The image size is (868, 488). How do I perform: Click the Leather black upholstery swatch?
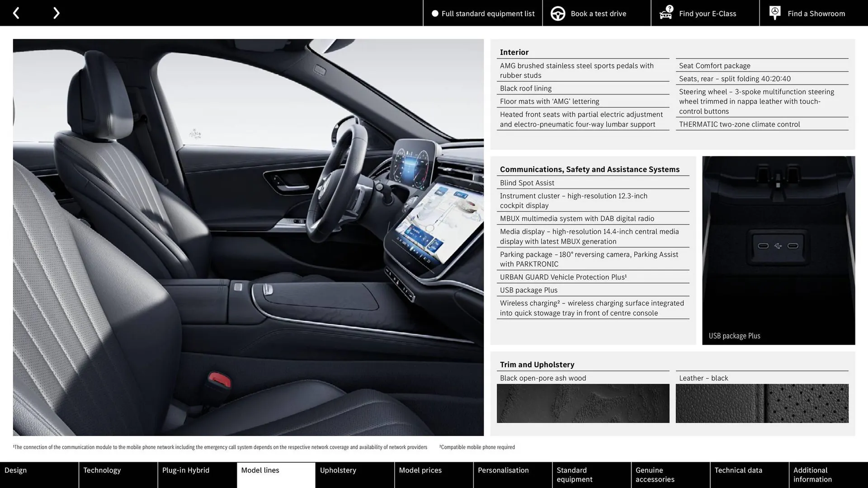pos(762,404)
